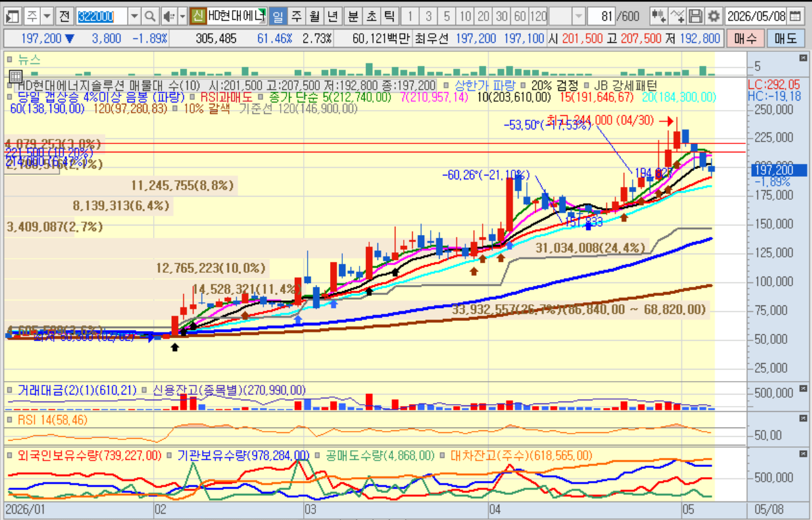This screenshot has width=812, height=520.
Task: Click the HD현대에너 stock name field
Action: pos(236,15)
